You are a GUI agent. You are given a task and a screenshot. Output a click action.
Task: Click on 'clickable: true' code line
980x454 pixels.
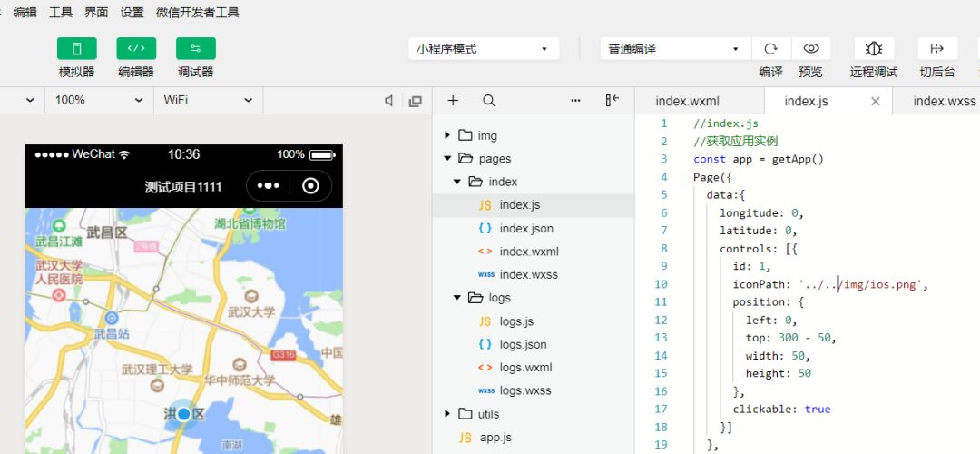pyautogui.click(x=782, y=409)
